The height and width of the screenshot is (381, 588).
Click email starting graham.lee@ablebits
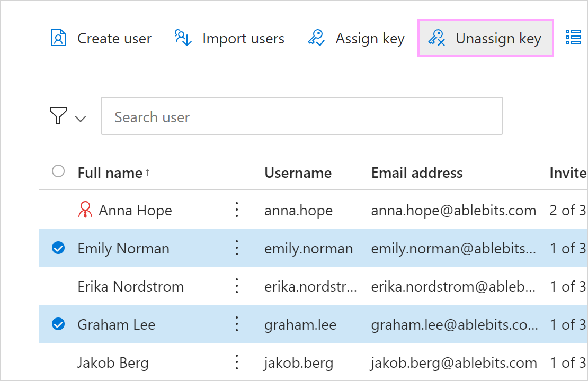click(x=455, y=325)
